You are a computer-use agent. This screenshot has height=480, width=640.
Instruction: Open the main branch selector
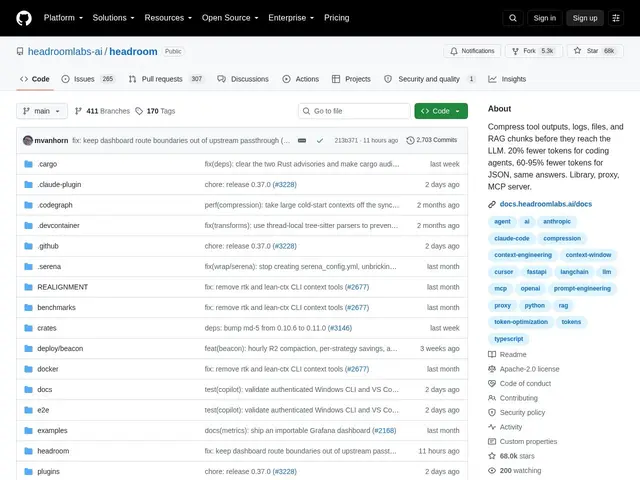(42, 111)
